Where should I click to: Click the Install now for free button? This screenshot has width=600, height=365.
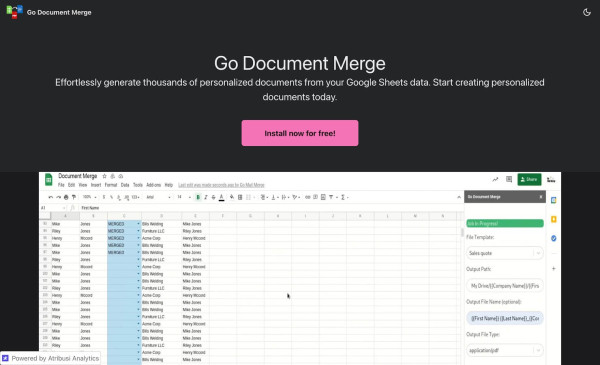300,133
